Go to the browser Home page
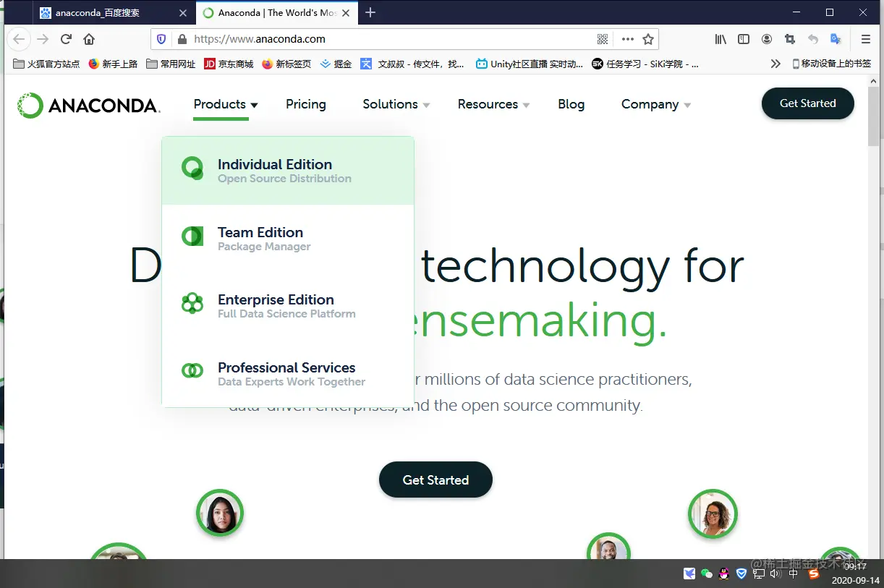Image resolution: width=884 pixels, height=588 pixels. click(89, 39)
